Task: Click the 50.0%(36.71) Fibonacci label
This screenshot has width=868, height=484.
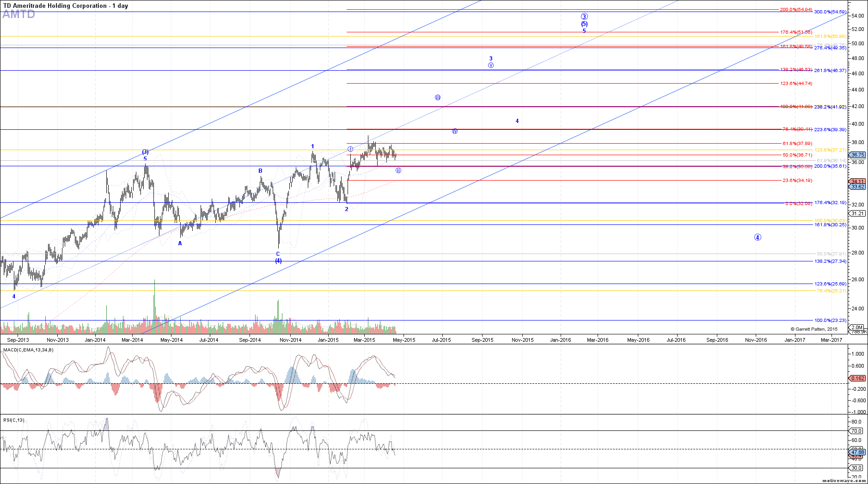Action: (x=797, y=155)
